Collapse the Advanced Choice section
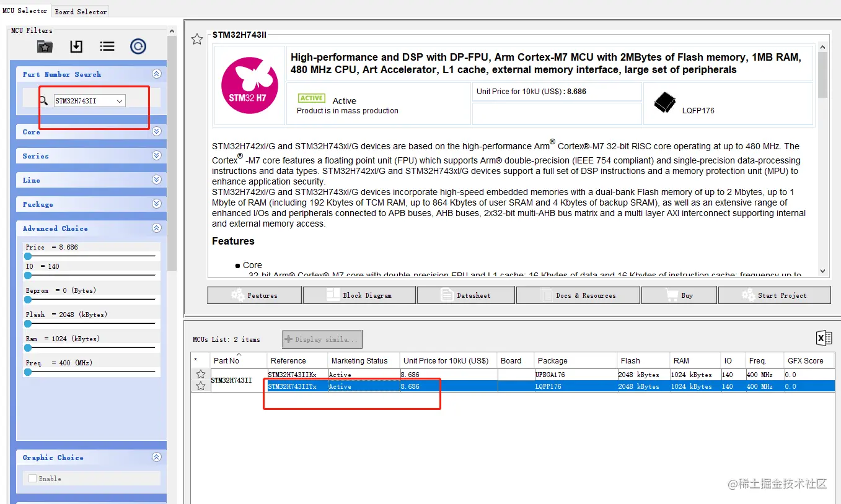 (156, 228)
